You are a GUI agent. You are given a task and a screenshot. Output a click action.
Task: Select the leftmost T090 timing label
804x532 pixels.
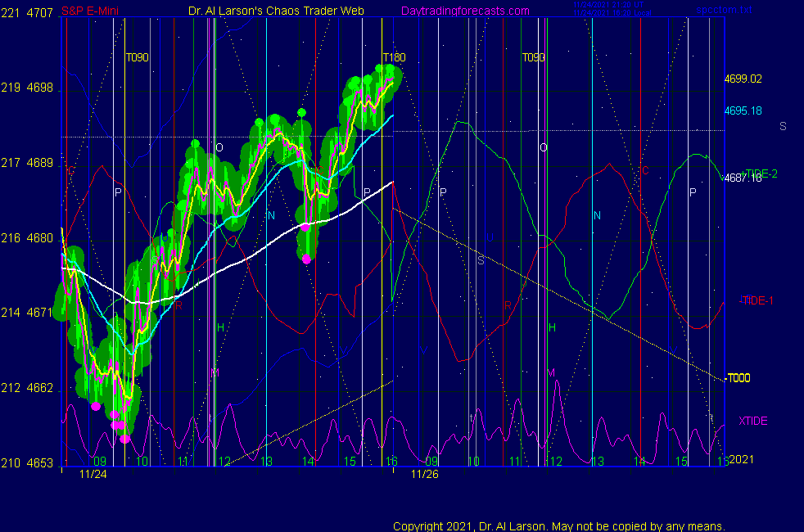(x=137, y=57)
